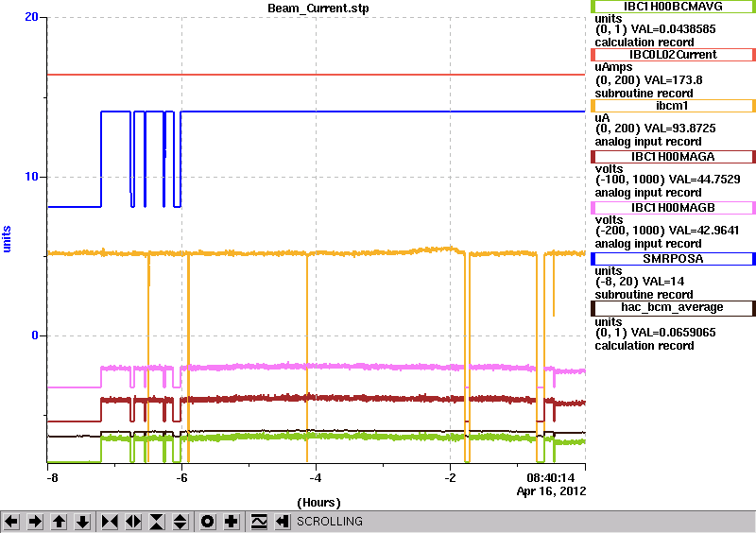Click the y-axis label 0
The height and width of the screenshot is (533, 756).
(35, 335)
